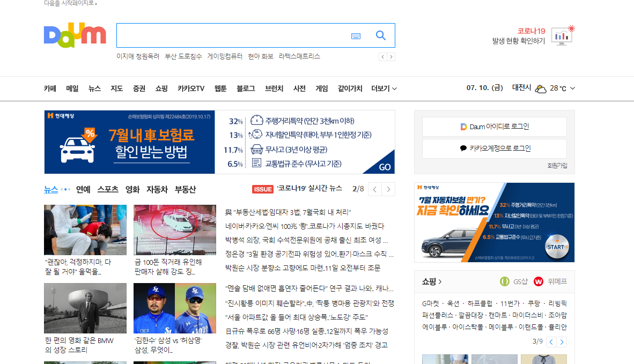Click GO on the car insurance banner
This screenshot has width=634, height=364.
pos(385,167)
